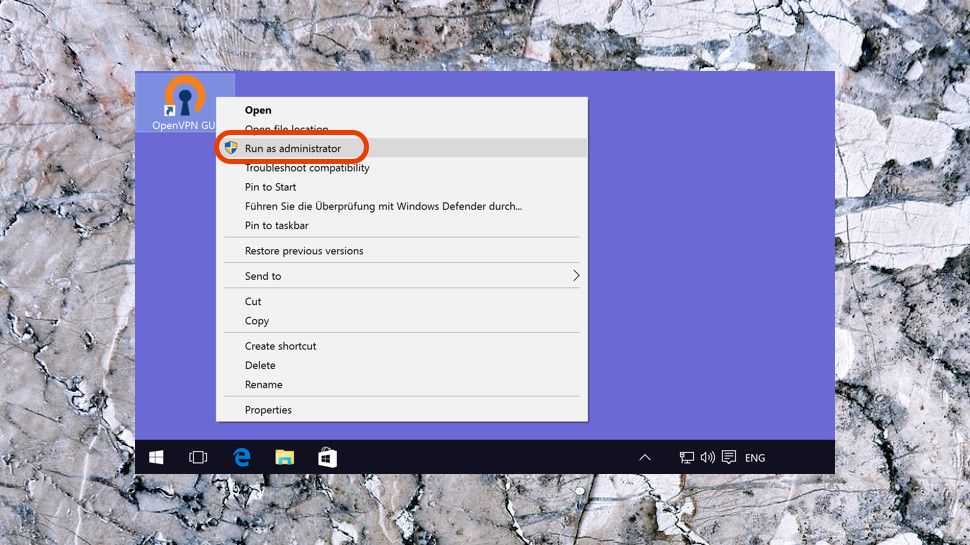Open Task View in the taskbar
This screenshot has height=545, width=970.
[x=198, y=457]
